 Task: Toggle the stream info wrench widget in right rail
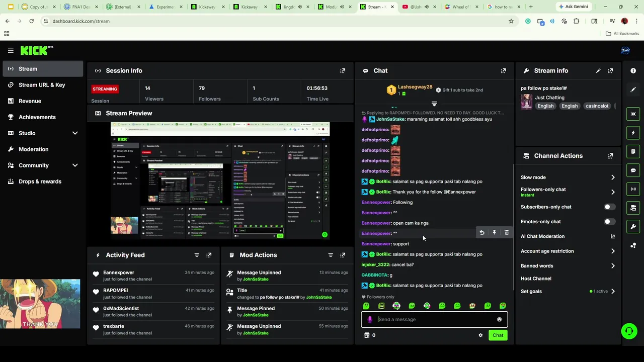pyautogui.click(x=633, y=226)
